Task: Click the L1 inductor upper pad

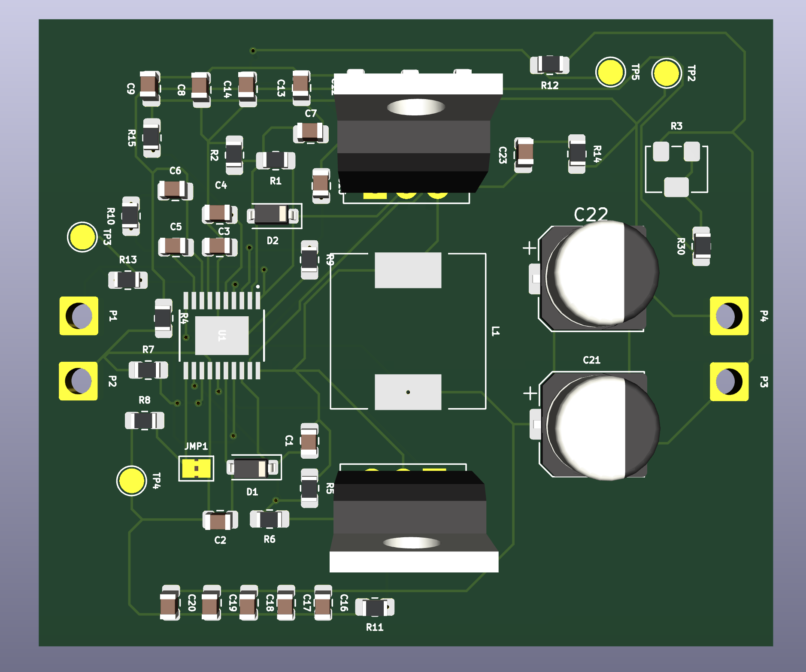Action: point(408,270)
